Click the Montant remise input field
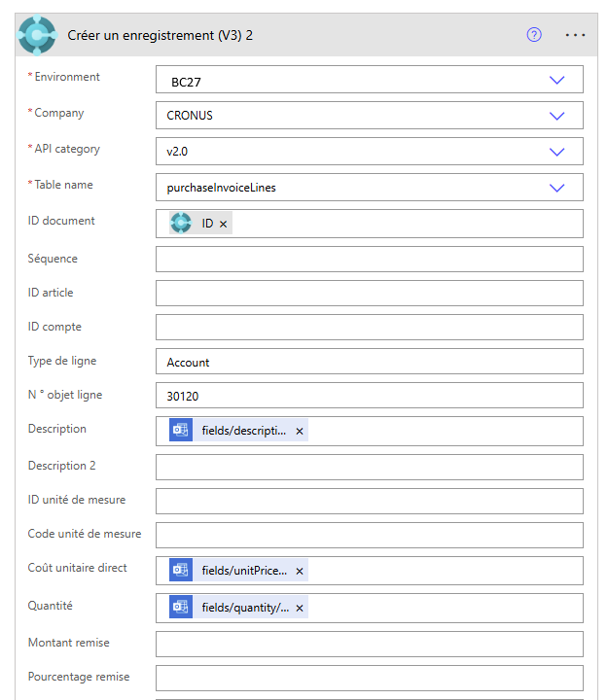The height and width of the screenshot is (700, 608). pos(369,644)
